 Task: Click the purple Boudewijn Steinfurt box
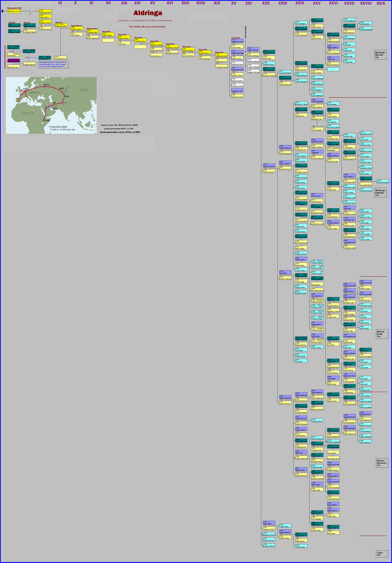pyautogui.click(x=14, y=61)
